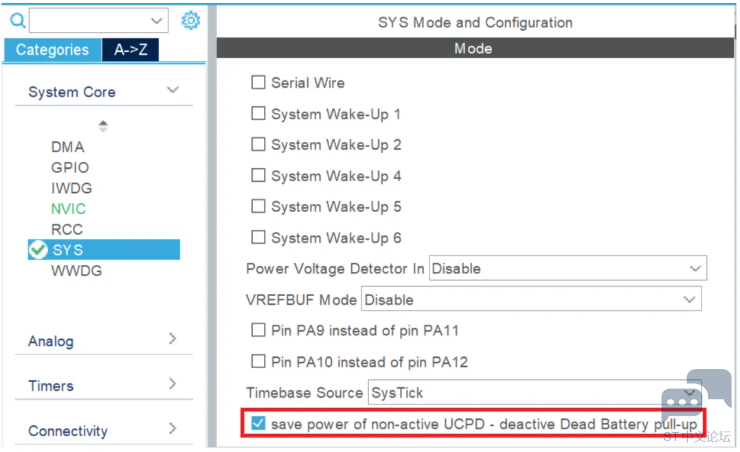The height and width of the screenshot is (452, 740).
Task: Expand the Analog category
Action: pos(172,340)
